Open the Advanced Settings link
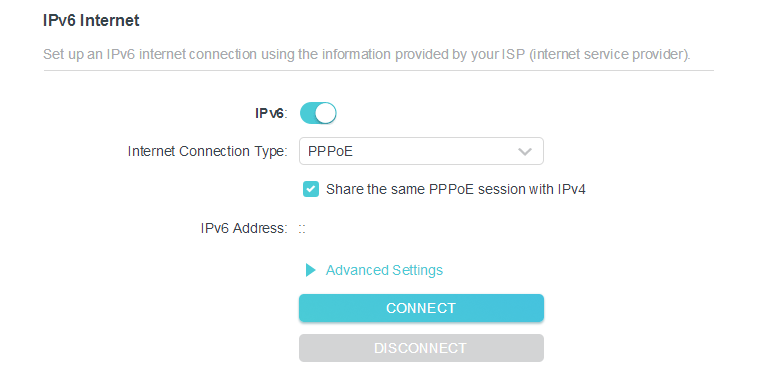Screen dimensions: 777x379 [384, 270]
